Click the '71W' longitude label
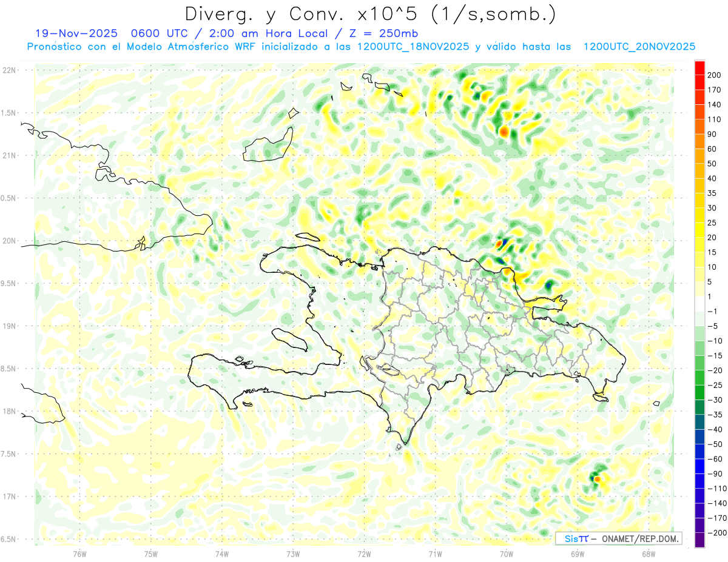728x562 pixels. (435, 553)
